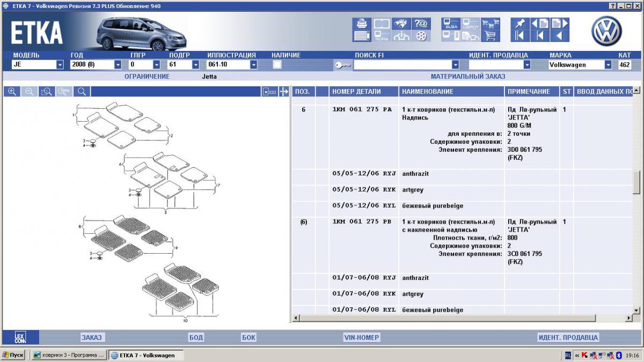The height and width of the screenshot is (362, 644).
Task: Open the single shopping cart icon
Action: (x=491, y=36)
